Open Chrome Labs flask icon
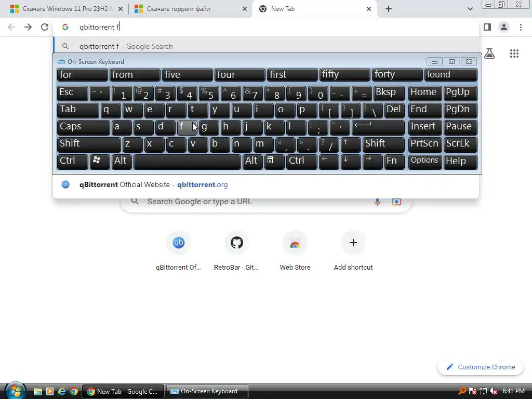Image resolution: width=532 pixels, height=399 pixels. pos(489,54)
